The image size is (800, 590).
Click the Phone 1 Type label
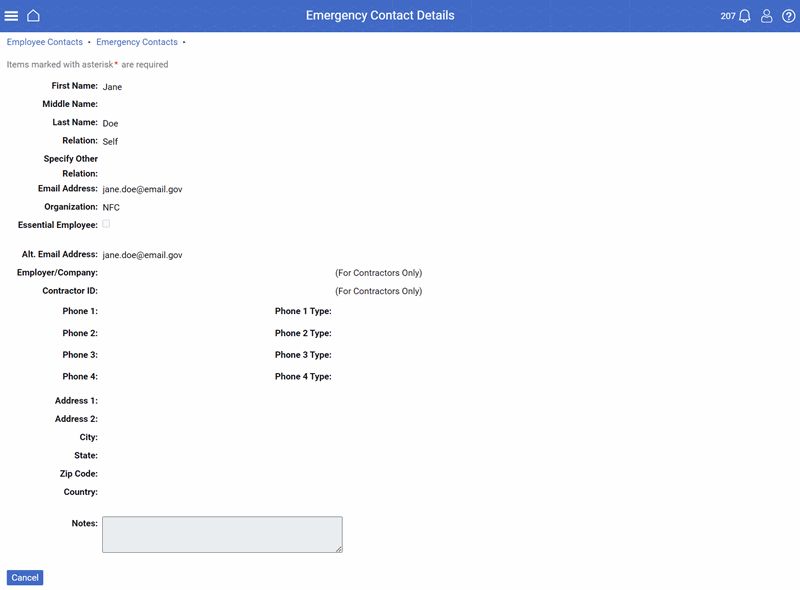(x=303, y=311)
